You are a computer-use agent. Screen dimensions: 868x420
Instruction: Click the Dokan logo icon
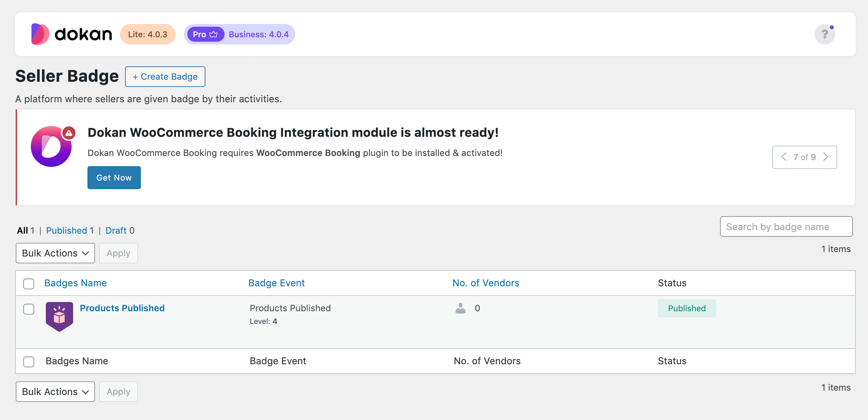40,34
